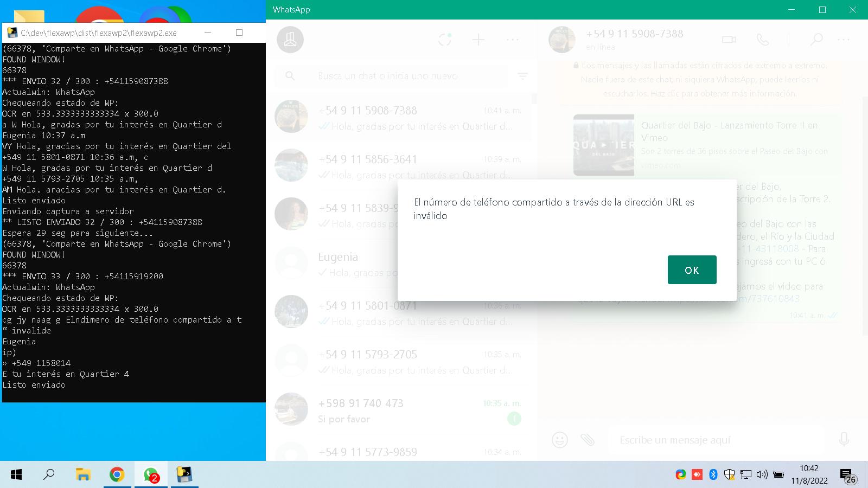Open Windows Start menu

pyautogui.click(x=16, y=475)
